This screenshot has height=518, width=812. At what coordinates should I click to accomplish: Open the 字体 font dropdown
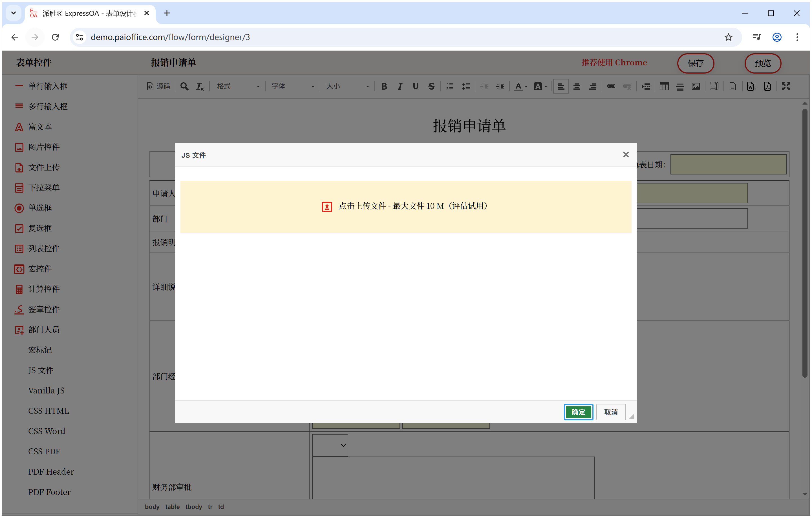tap(293, 86)
